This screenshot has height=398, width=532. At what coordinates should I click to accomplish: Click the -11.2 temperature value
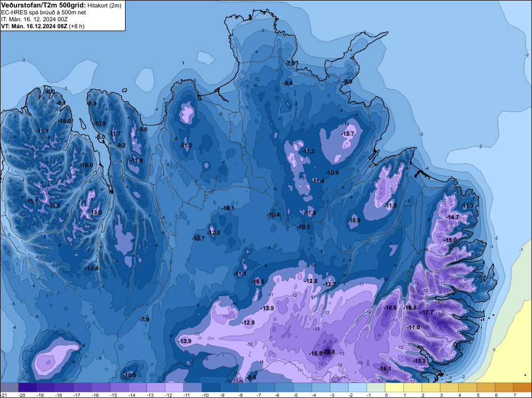pyautogui.click(x=186, y=146)
